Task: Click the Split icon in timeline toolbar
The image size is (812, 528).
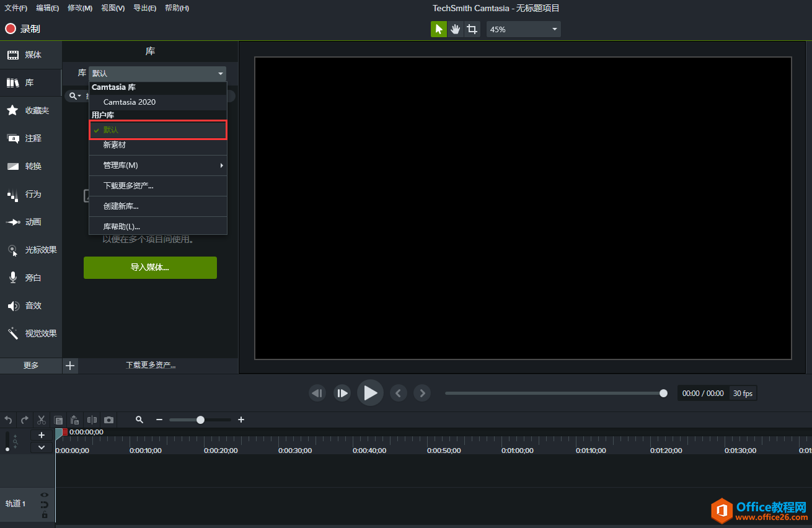Action: 92,420
